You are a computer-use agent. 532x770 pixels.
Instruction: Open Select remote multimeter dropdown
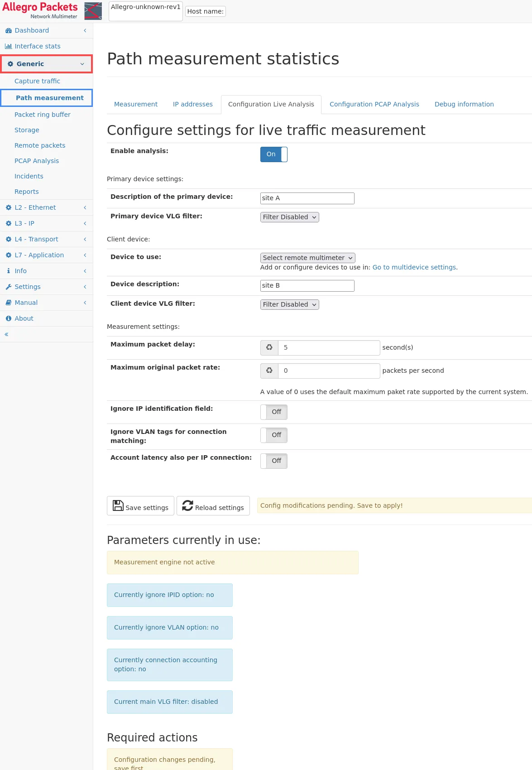coord(307,258)
